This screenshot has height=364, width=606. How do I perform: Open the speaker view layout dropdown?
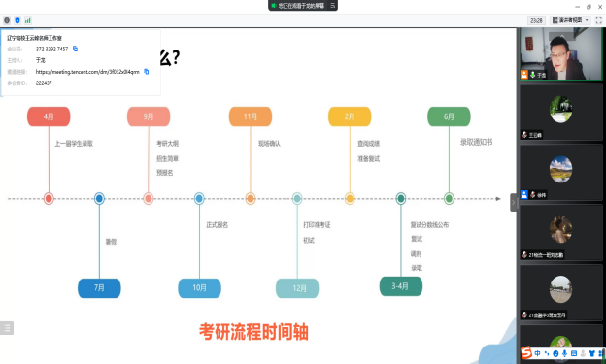click(570, 20)
